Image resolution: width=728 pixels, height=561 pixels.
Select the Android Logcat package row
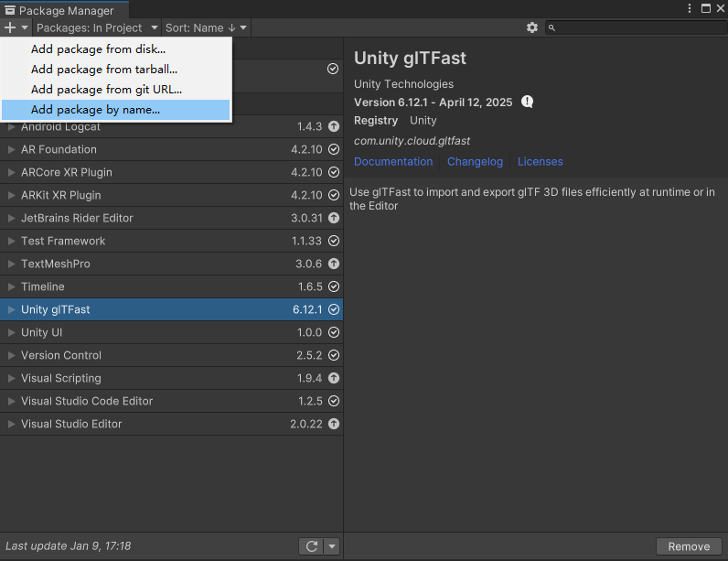[x=171, y=126]
